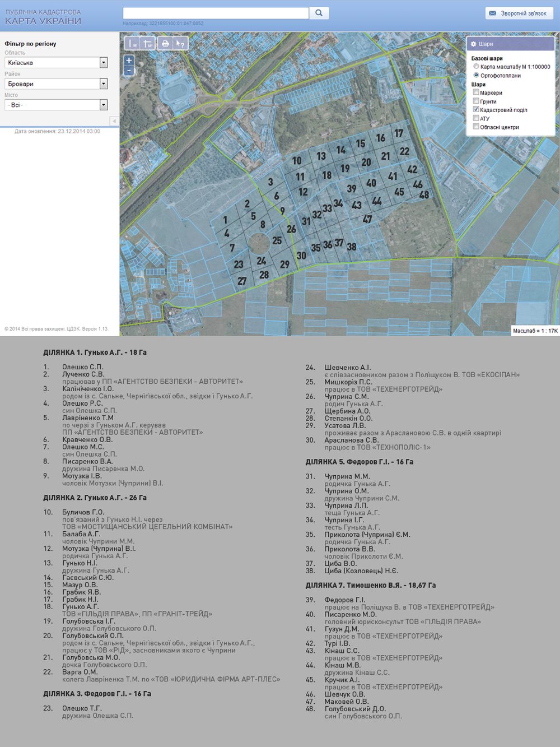Click heading ДІЛЯНКА 1. Гунько А.Г. - 18 Га
The image size is (560, 747).
tap(95, 352)
